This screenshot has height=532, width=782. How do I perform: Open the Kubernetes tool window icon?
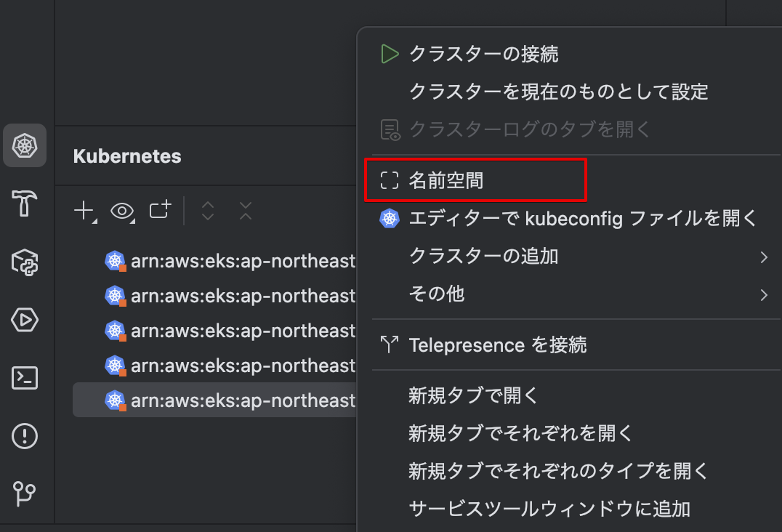point(25,145)
